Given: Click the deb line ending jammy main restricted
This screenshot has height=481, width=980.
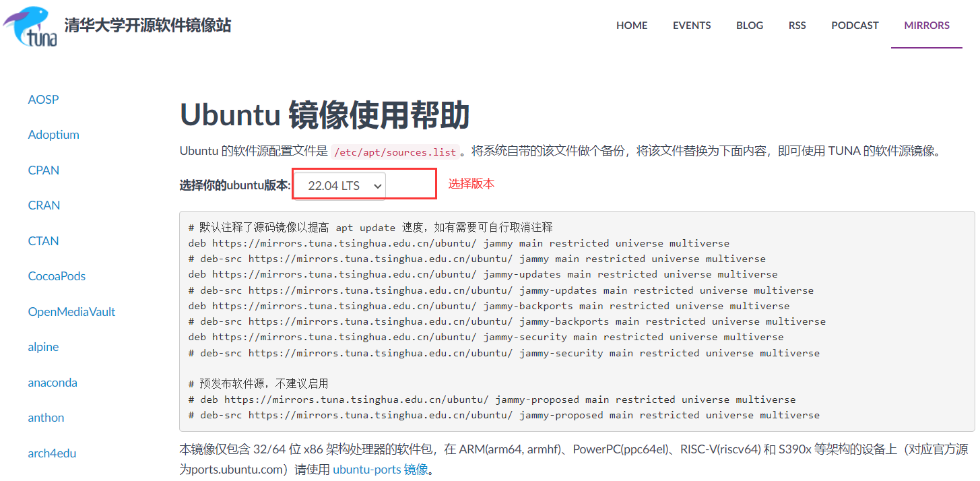Looking at the screenshot, I should point(459,243).
